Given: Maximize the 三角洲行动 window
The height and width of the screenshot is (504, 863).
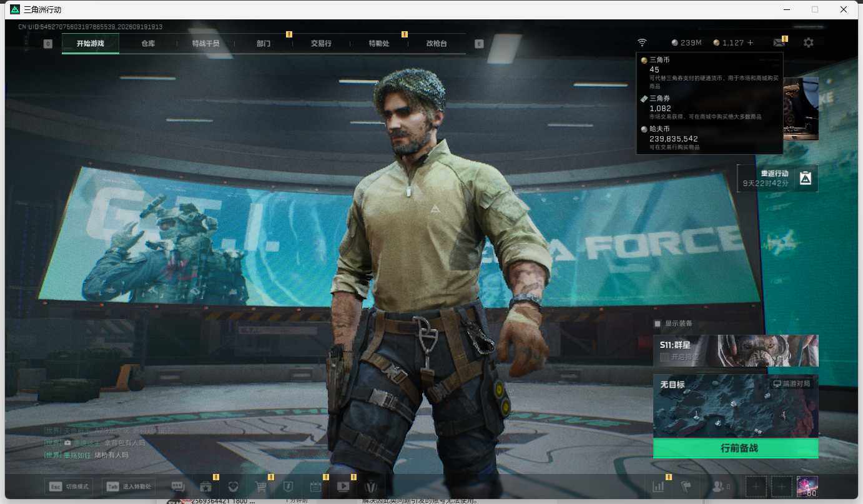Looking at the screenshot, I should coord(815,9).
